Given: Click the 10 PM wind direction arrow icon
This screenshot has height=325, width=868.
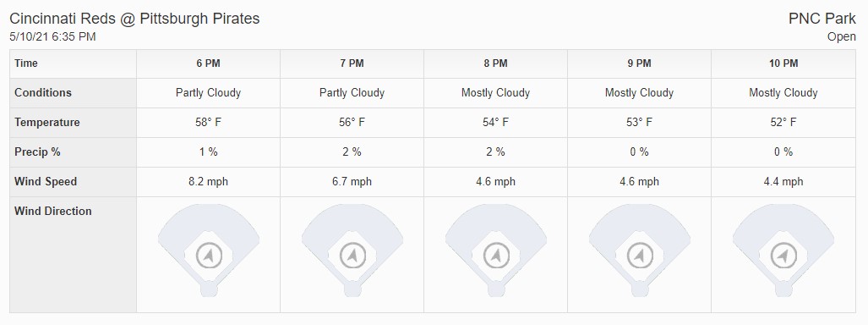Looking at the screenshot, I should (783, 256).
